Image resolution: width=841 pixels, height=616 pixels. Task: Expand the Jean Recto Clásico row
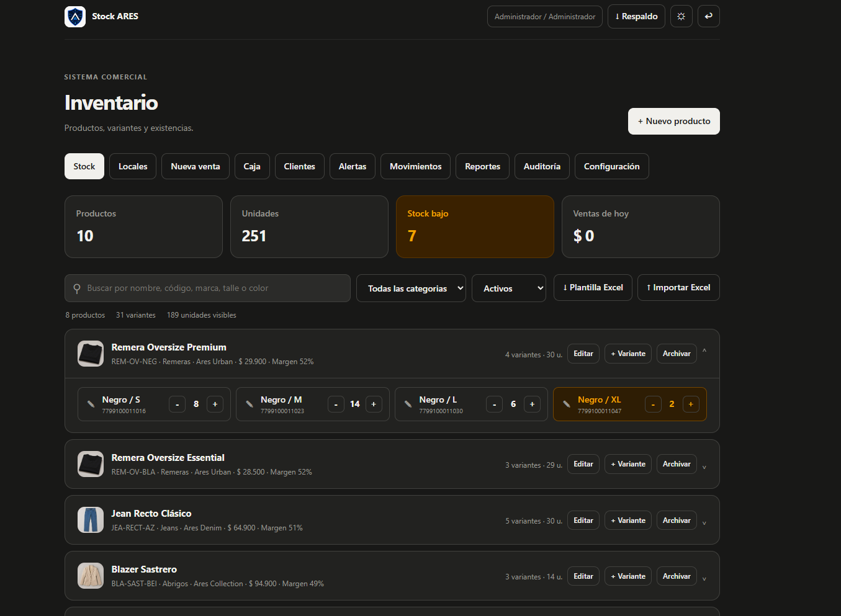[704, 522]
